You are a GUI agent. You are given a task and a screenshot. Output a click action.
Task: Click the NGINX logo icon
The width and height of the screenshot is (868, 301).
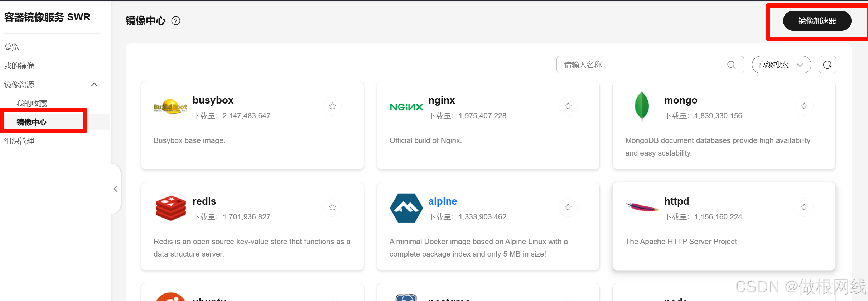click(x=406, y=107)
